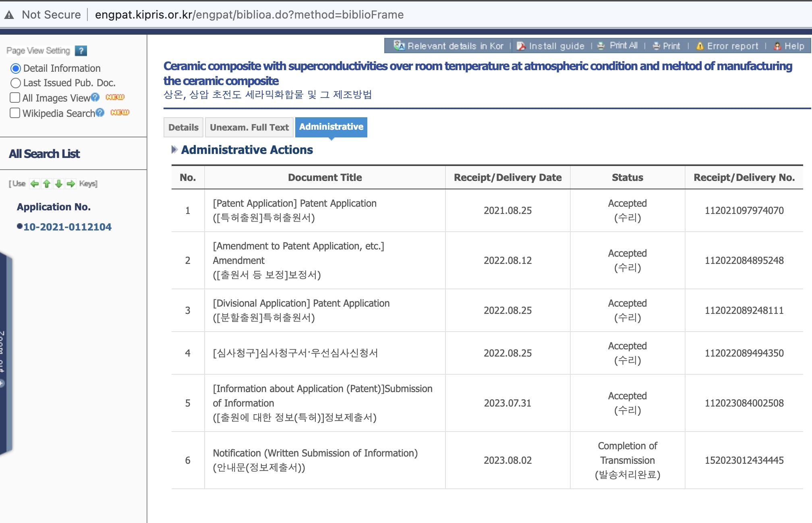Open application number 10-2021-0112104 link

point(67,227)
